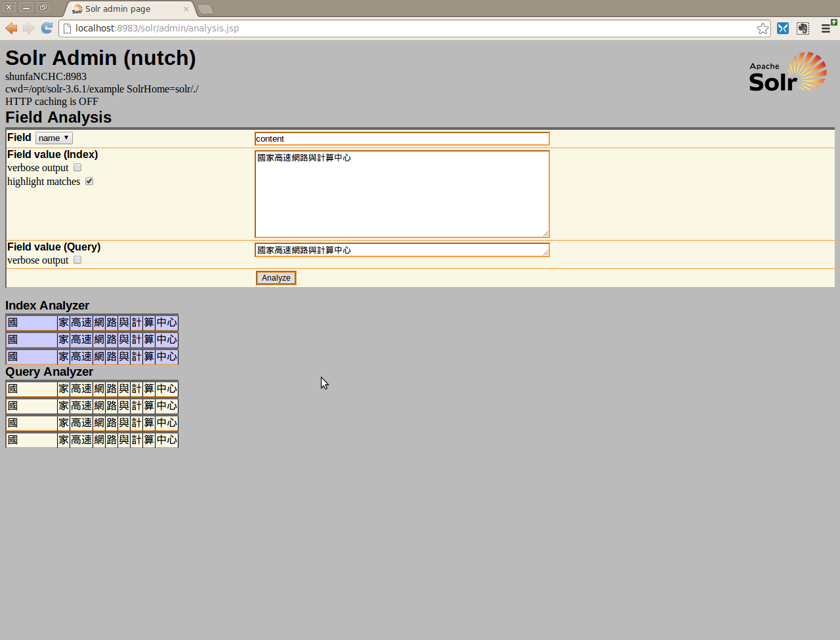
Task: Click inside the Field value (Query) textarea
Action: (x=402, y=250)
